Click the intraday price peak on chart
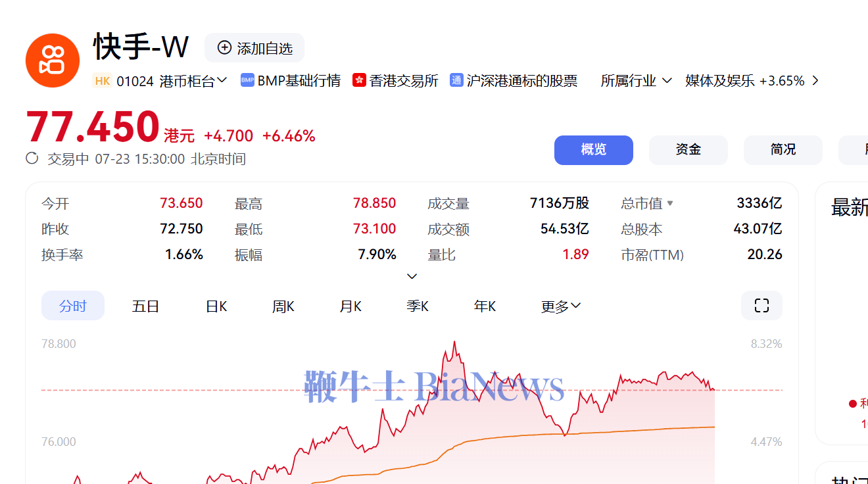Image resolution: width=868 pixels, height=484 pixels. pyautogui.click(x=454, y=343)
